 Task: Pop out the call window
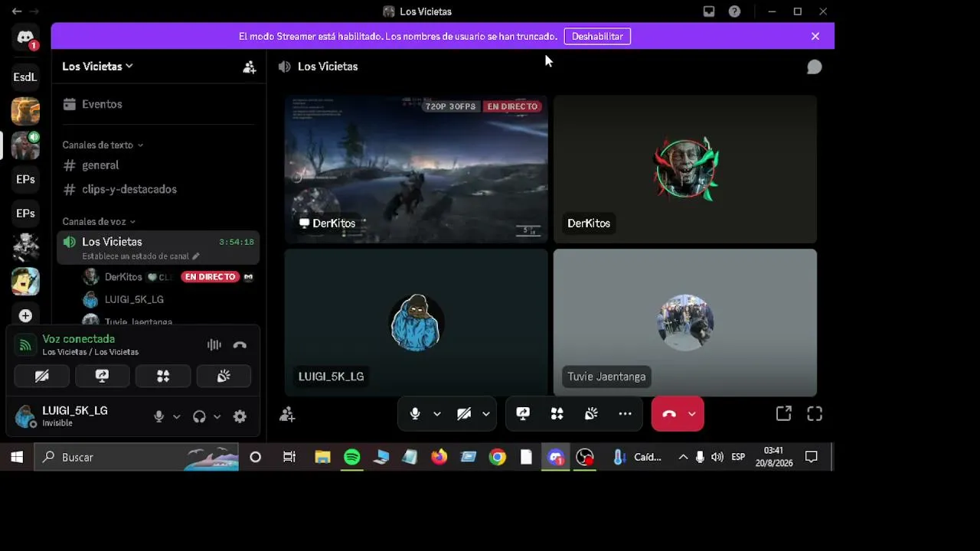click(x=783, y=414)
